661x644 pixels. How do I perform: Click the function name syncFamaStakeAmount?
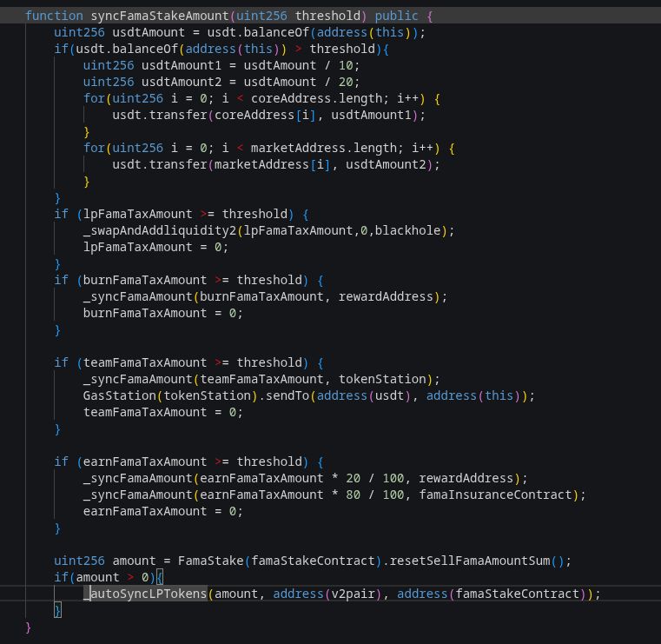pos(160,16)
